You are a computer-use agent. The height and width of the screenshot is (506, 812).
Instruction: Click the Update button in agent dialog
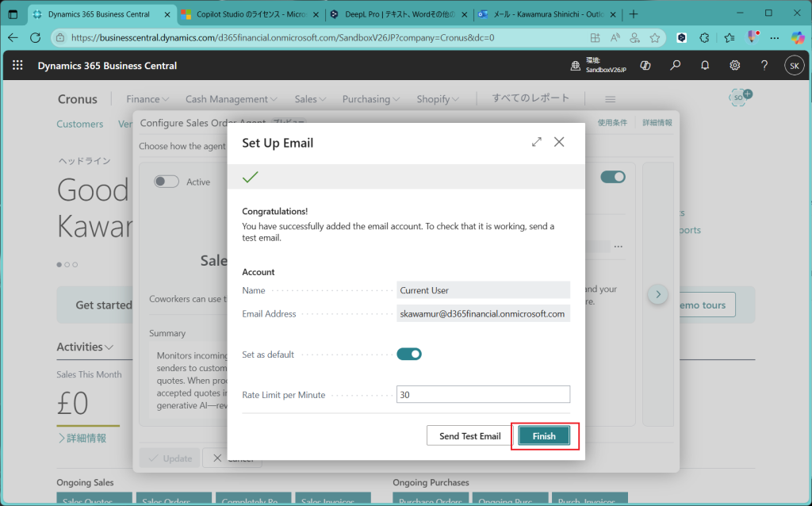point(170,458)
